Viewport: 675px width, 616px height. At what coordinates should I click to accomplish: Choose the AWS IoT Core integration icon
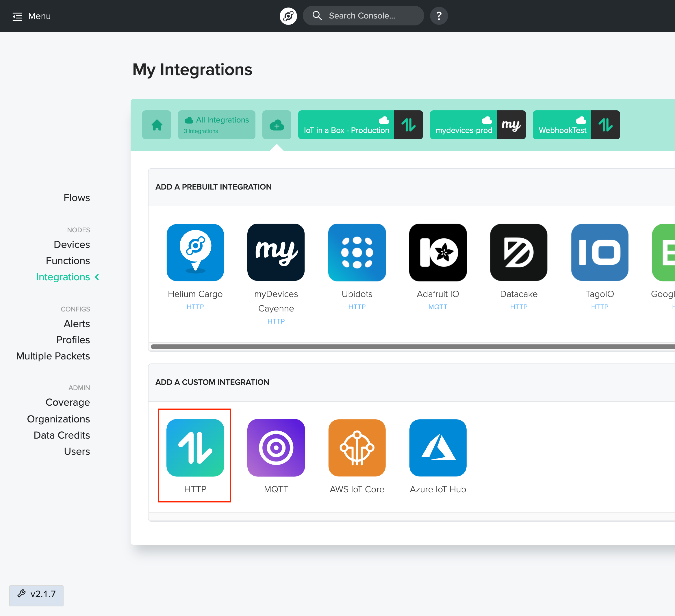coord(357,448)
